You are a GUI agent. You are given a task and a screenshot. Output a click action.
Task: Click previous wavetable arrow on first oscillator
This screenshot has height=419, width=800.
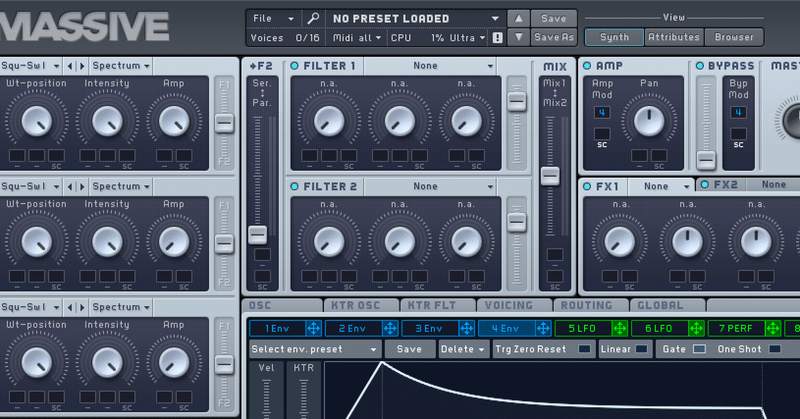(x=70, y=66)
